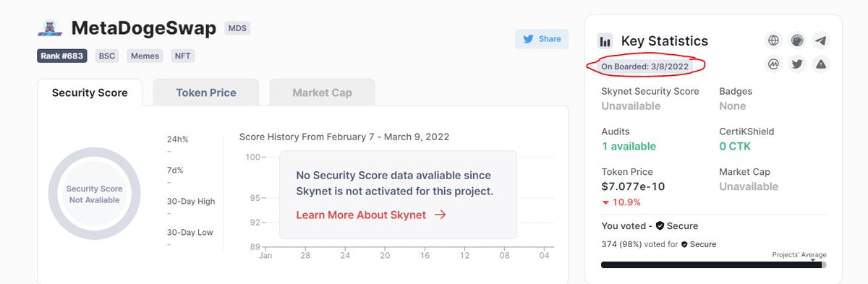Click the Secure vote progress bar
Image resolution: width=868 pixels, height=284 pixels.
click(713, 264)
